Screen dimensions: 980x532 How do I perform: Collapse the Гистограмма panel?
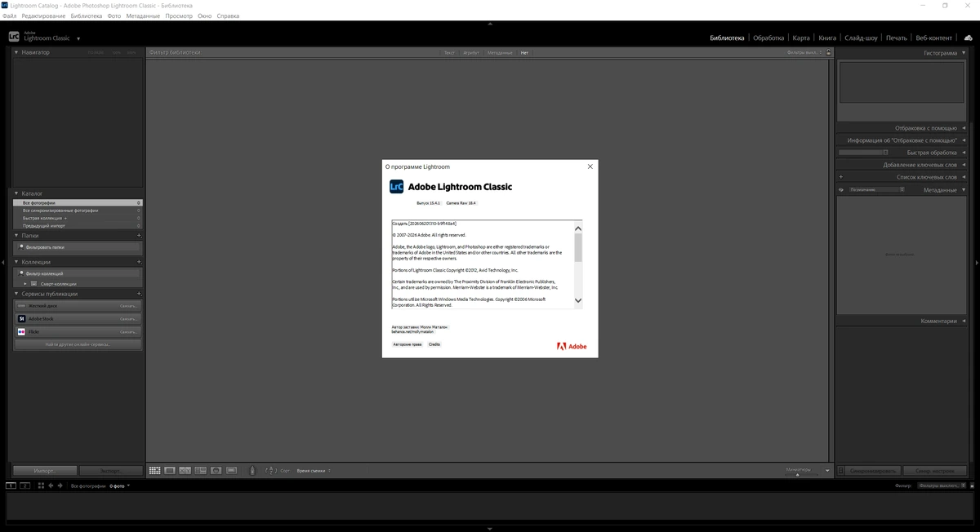point(964,53)
